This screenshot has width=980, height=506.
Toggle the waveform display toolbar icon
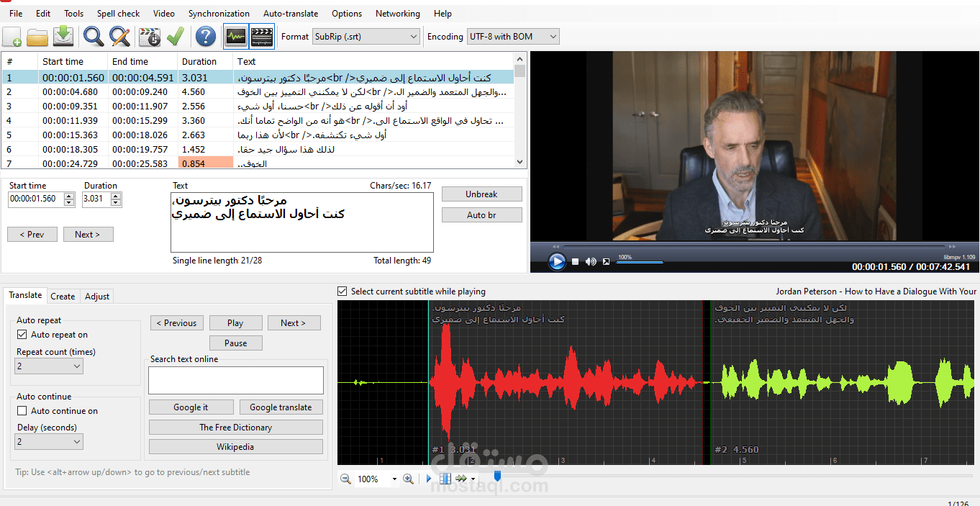pos(236,36)
